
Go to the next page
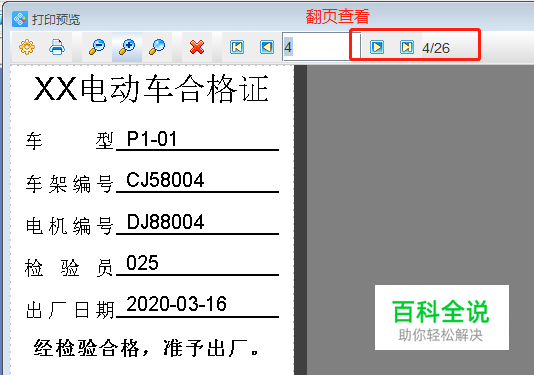(377, 47)
